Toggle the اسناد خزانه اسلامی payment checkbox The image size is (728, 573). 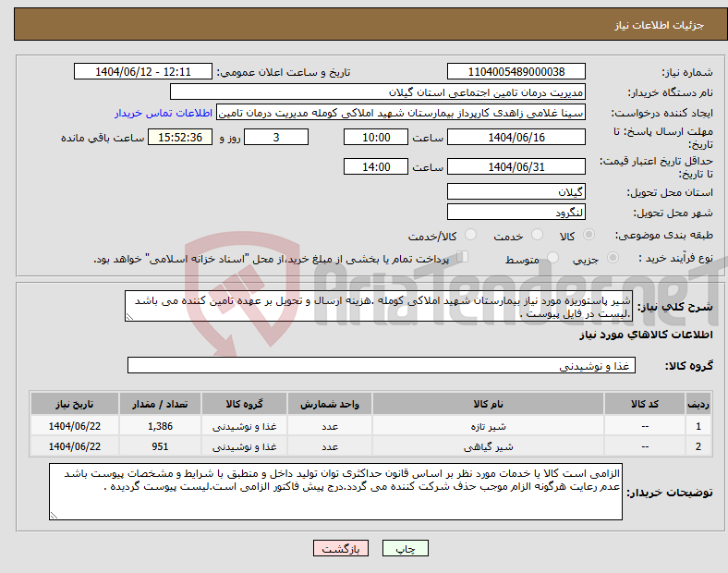[462, 256]
